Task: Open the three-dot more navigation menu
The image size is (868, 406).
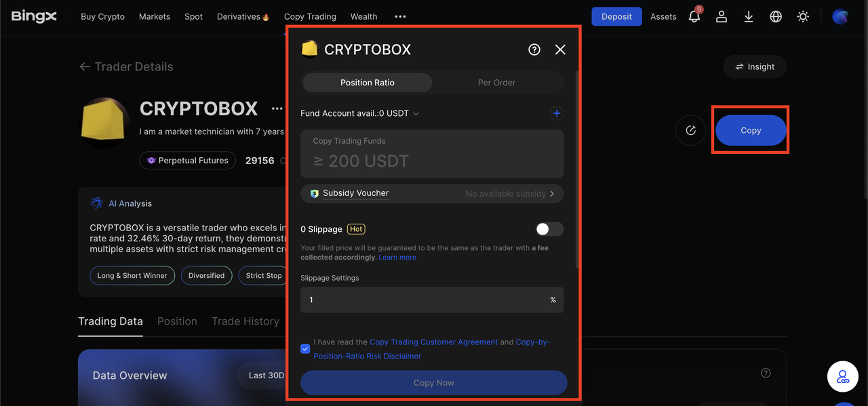Action: (x=400, y=17)
